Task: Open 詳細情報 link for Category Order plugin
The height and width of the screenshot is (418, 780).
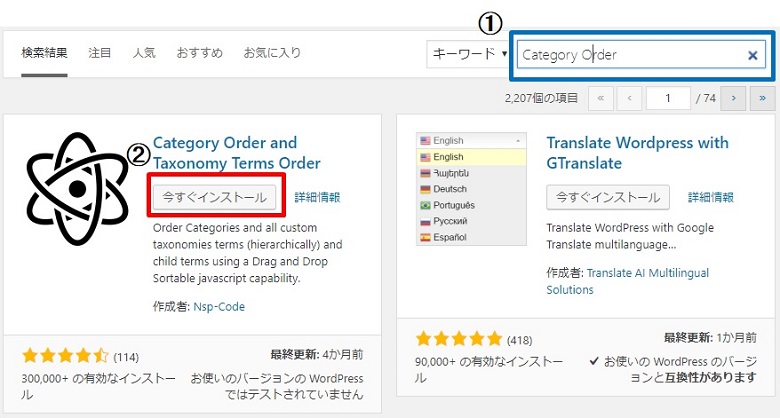Action: 317,198
